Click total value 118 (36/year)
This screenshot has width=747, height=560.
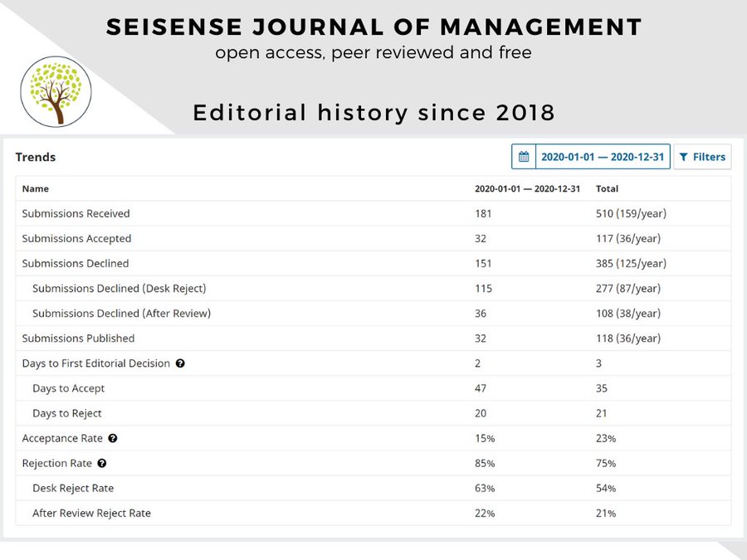(x=628, y=338)
